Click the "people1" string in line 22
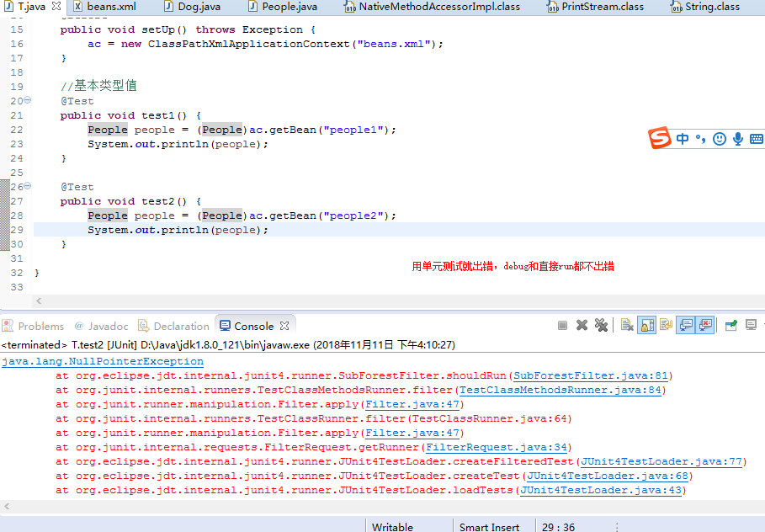Screen dimensions: 765x532 pos(353,130)
